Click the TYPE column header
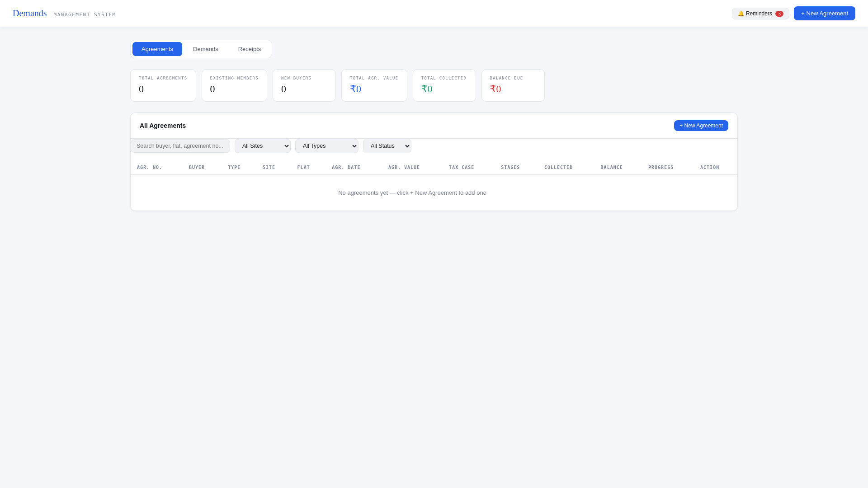 [234, 168]
